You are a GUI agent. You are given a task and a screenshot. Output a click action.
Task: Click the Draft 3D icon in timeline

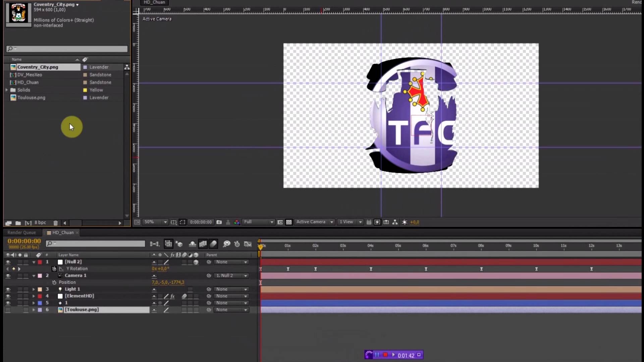(179, 244)
